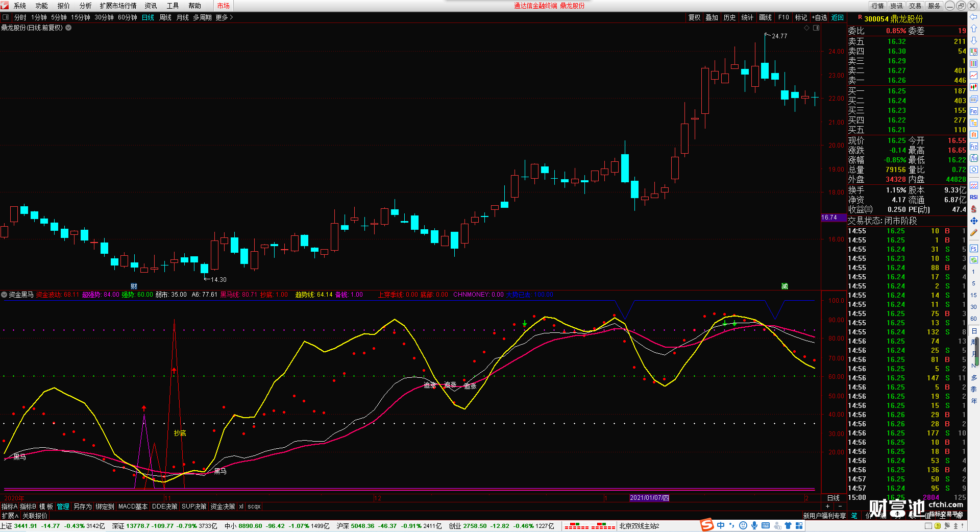Expand the 扩展 panel at bottom

tap(10, 516)
